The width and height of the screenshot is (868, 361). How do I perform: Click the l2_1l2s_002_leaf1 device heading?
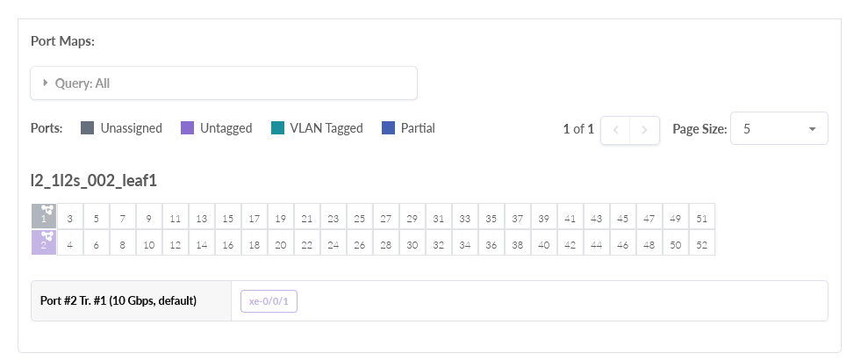94,180
